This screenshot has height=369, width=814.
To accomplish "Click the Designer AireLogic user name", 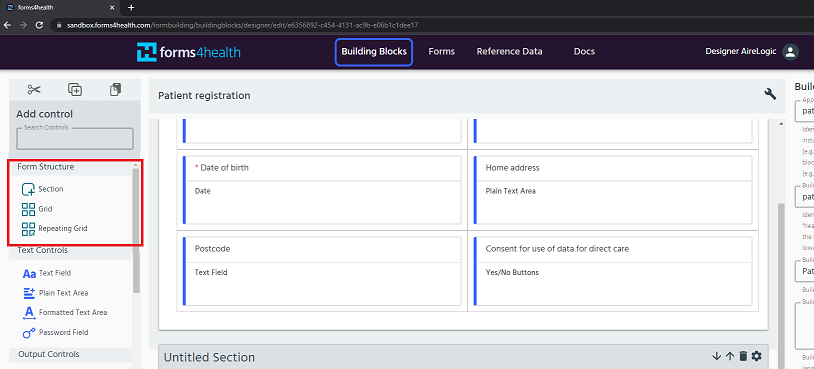I will [741, 51].
